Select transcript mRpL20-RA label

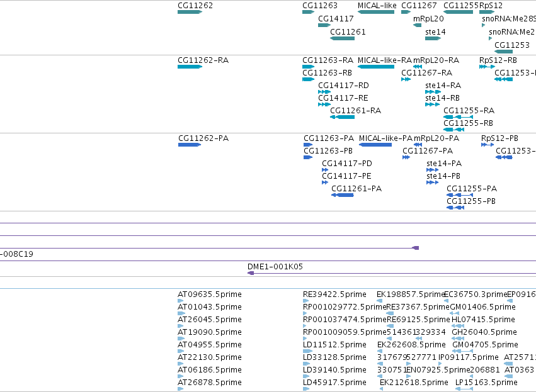click(x=436, y=60)
